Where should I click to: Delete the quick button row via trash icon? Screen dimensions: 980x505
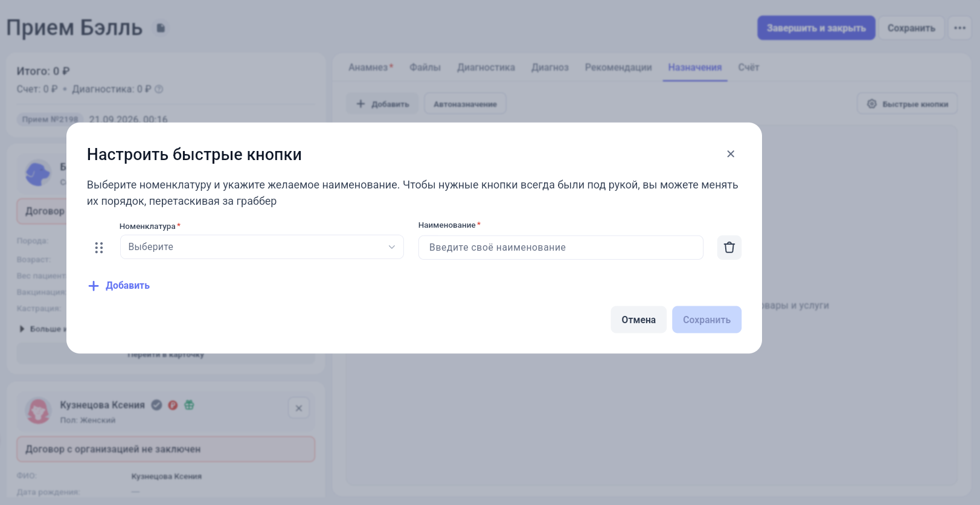pos(729,248)
